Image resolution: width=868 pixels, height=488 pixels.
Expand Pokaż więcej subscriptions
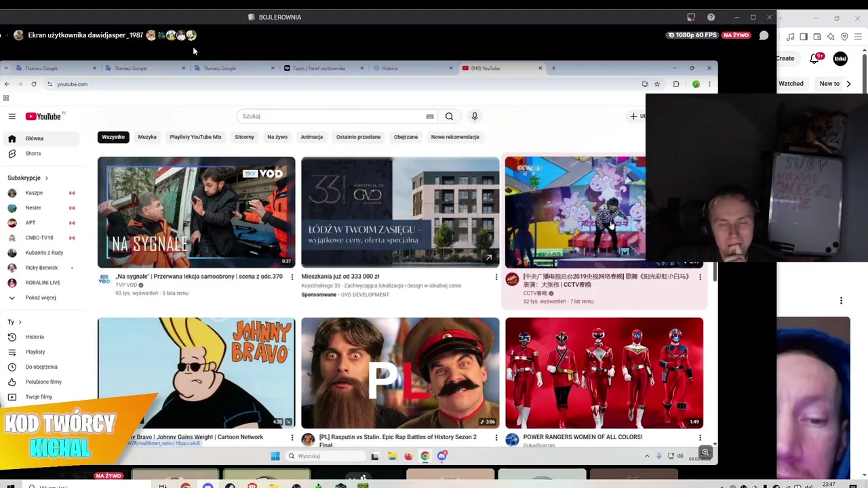(x=41, y=298)
